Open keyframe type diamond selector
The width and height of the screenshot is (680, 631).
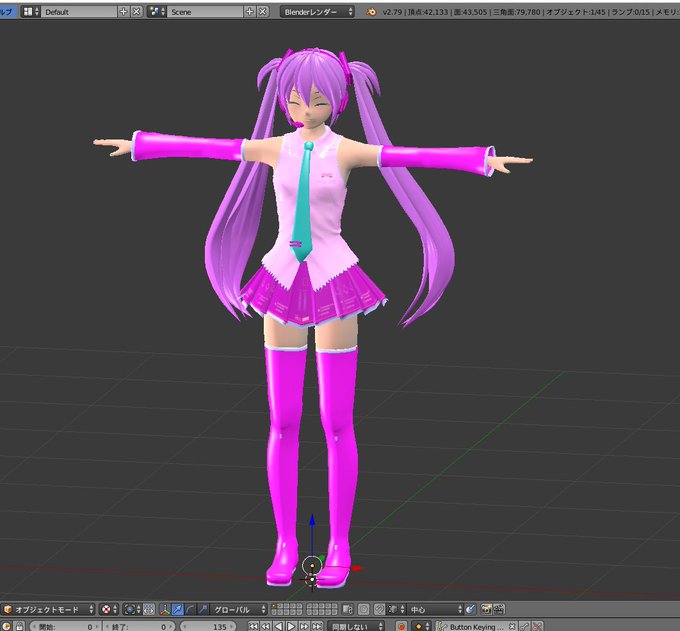click(x=422, y=627)
